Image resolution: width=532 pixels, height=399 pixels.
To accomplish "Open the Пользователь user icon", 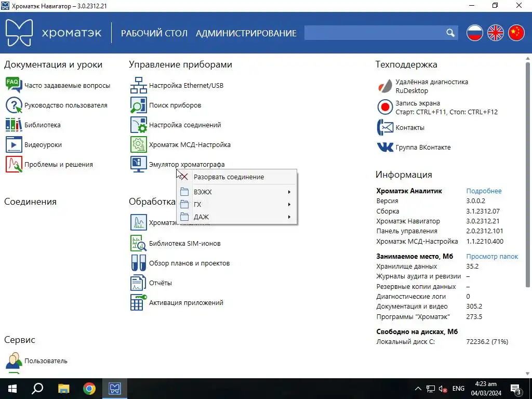I will (14, 361).
